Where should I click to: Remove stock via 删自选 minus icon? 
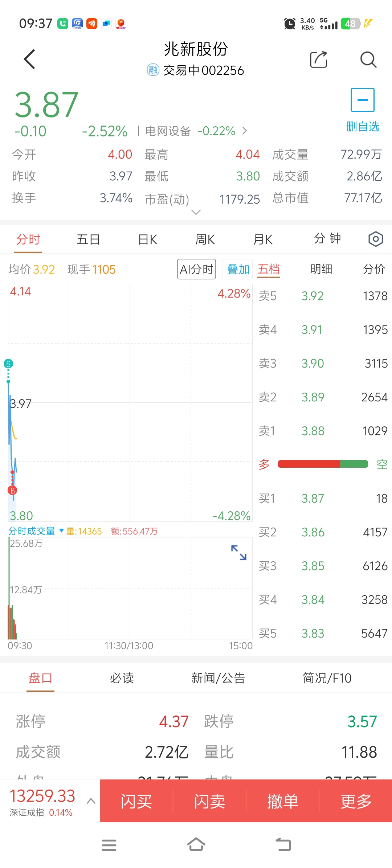pos(362,100)
